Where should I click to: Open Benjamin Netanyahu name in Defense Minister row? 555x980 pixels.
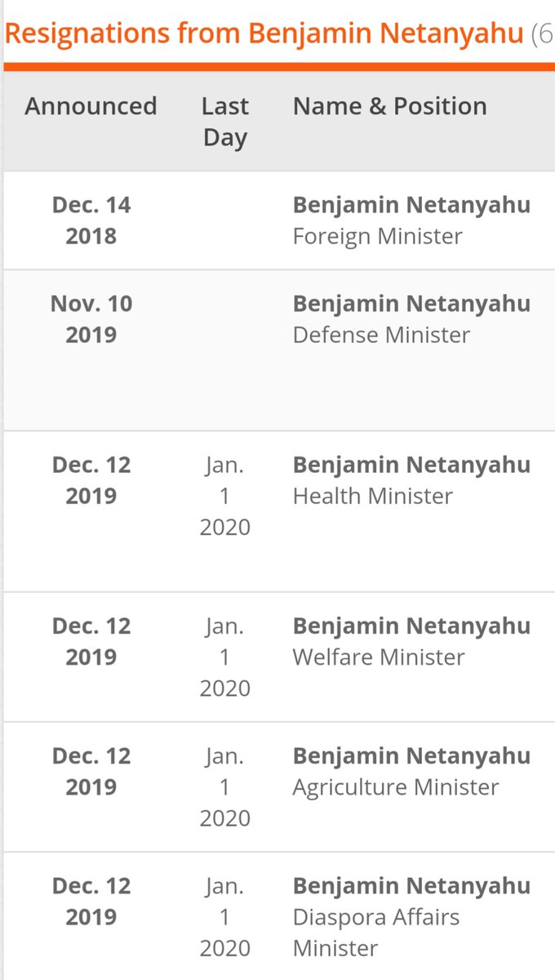(x=411, y=304)
